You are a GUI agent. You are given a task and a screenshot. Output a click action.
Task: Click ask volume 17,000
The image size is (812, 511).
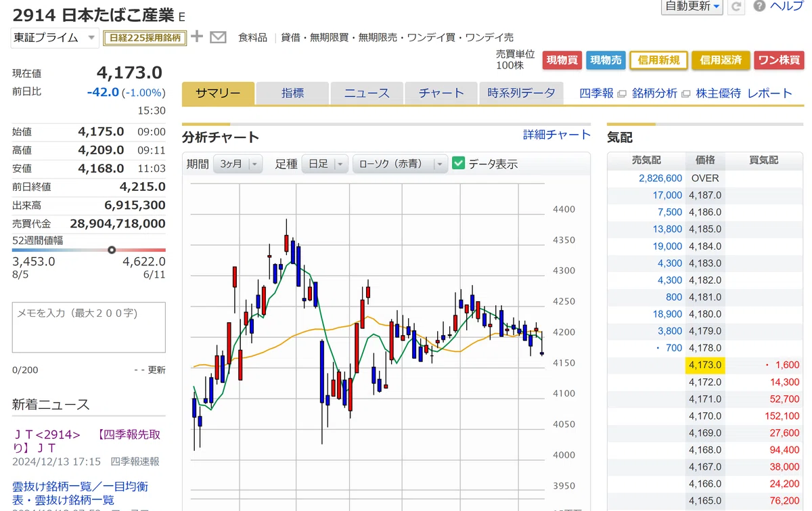667,195
